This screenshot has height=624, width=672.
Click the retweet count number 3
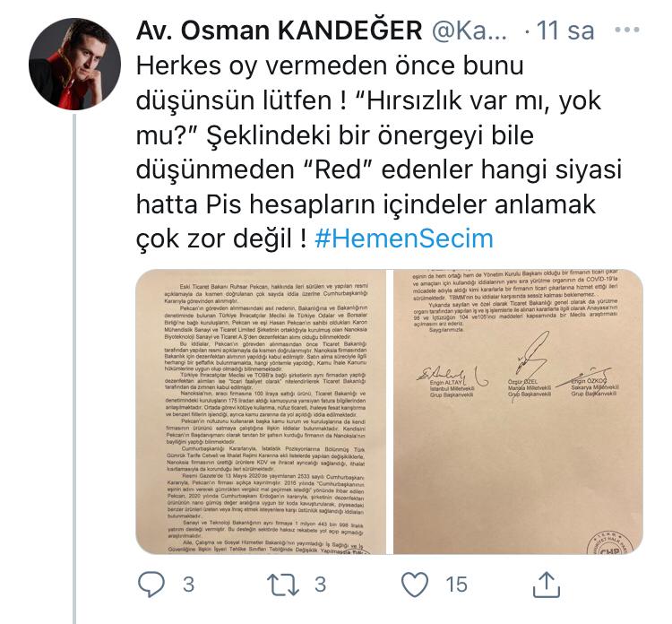click(x=320, y=585)
